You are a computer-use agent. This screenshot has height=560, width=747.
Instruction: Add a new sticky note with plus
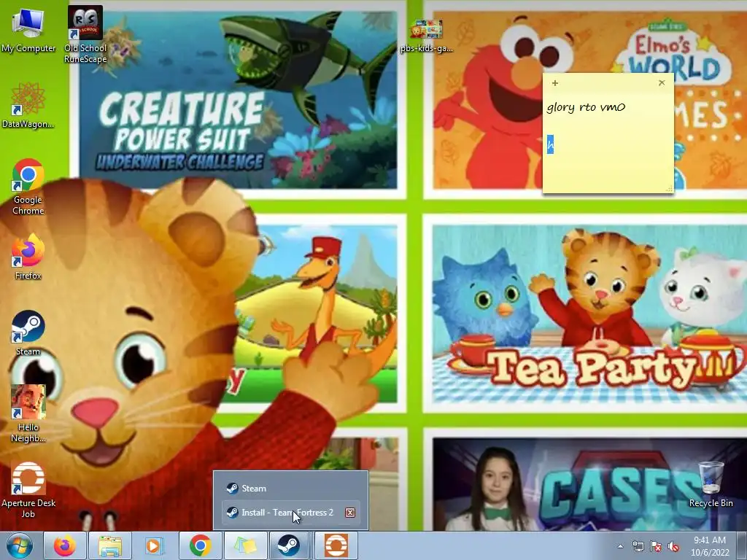(555, 83)
